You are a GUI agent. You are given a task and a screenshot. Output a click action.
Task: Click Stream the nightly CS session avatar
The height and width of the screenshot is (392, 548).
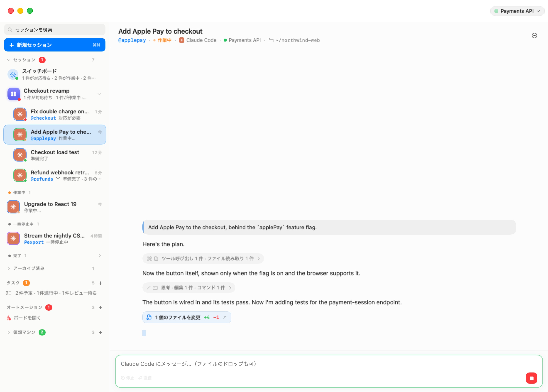[13, 239]
